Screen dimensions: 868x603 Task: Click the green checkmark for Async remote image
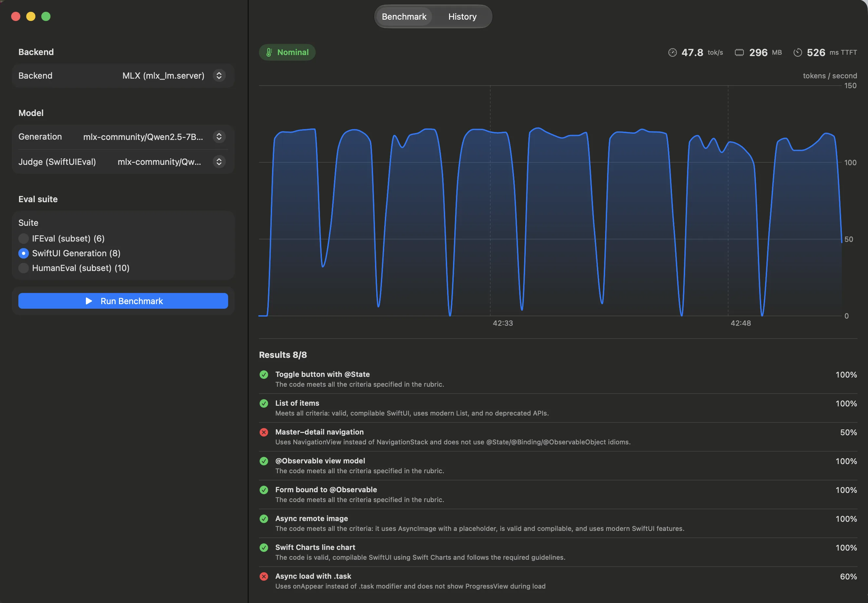[x=264, y=519]
